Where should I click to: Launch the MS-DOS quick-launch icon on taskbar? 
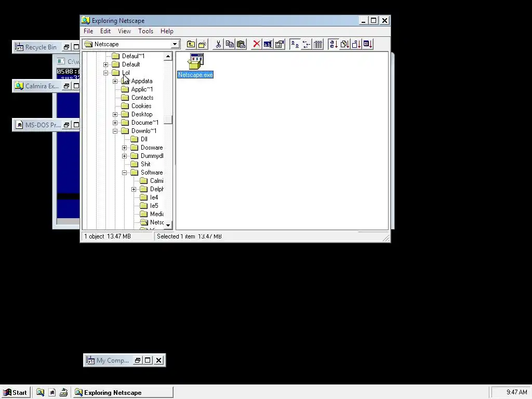[52, 392]
